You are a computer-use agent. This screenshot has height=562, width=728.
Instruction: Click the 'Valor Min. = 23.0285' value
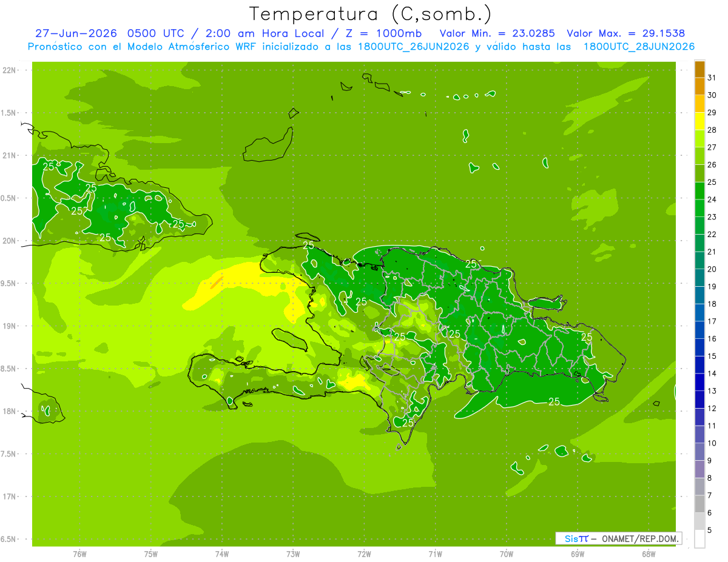click(497, 33)
